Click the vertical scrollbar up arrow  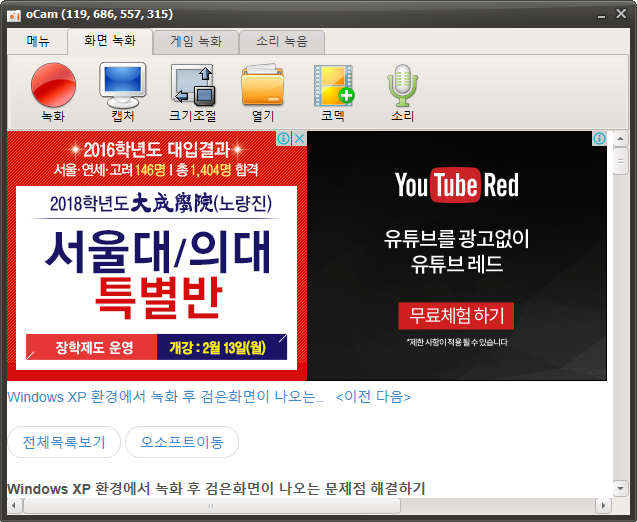[x=620, y=139]
